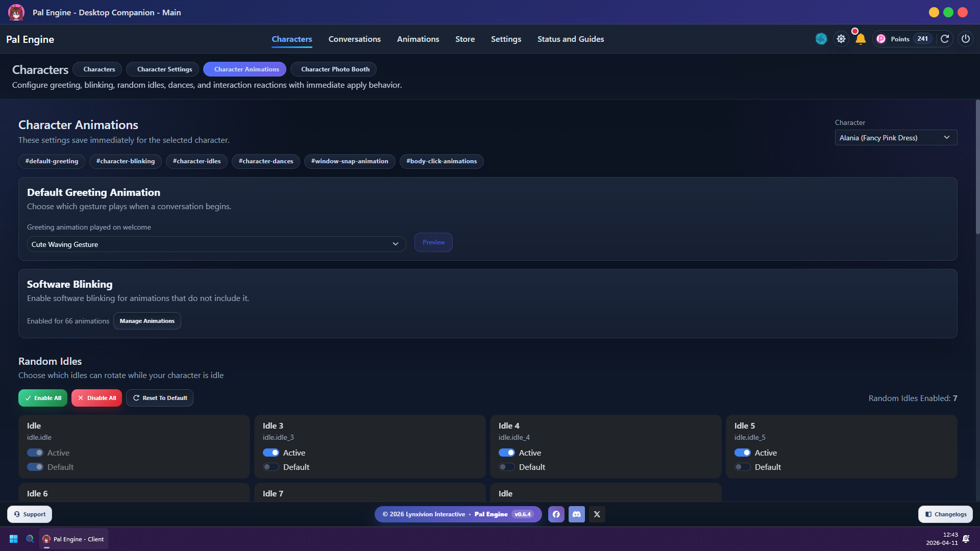
Task: Jump to #default-greeting section
Action: [52, 161]
